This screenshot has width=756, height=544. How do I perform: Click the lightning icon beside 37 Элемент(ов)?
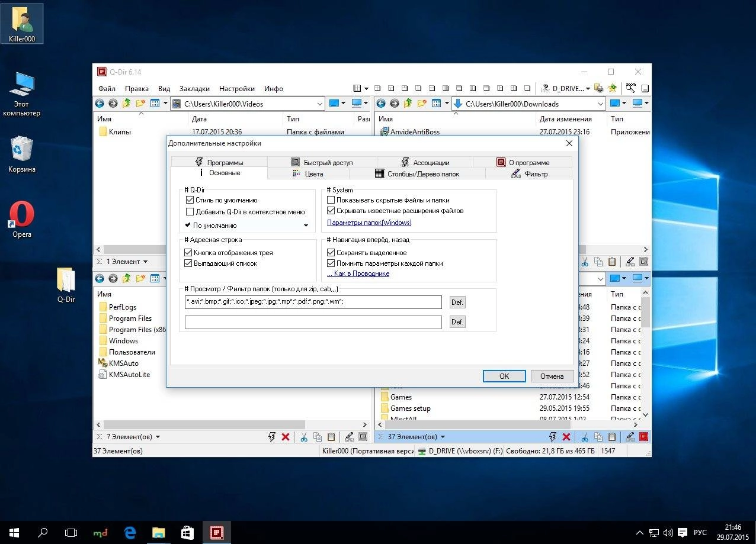pos(553,437)
